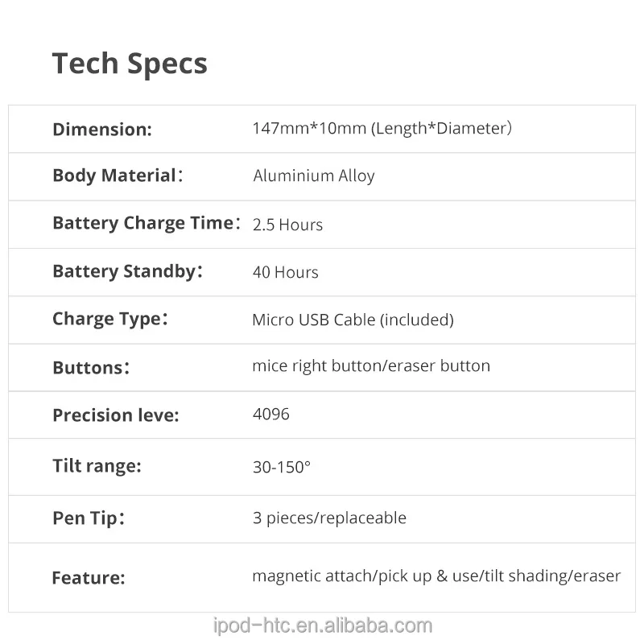The width and height of the screenshot is (644, 644).
Task: Click the Body Material label
Action: 118,175
